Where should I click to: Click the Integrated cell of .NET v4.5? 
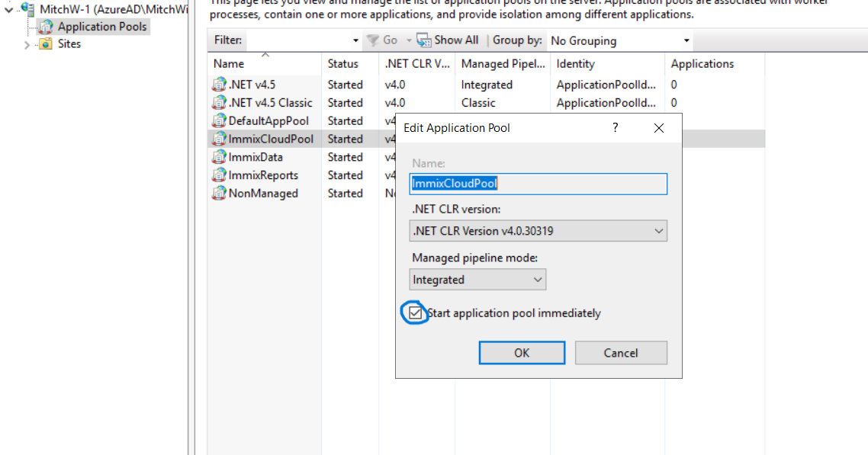click(487, 85)
